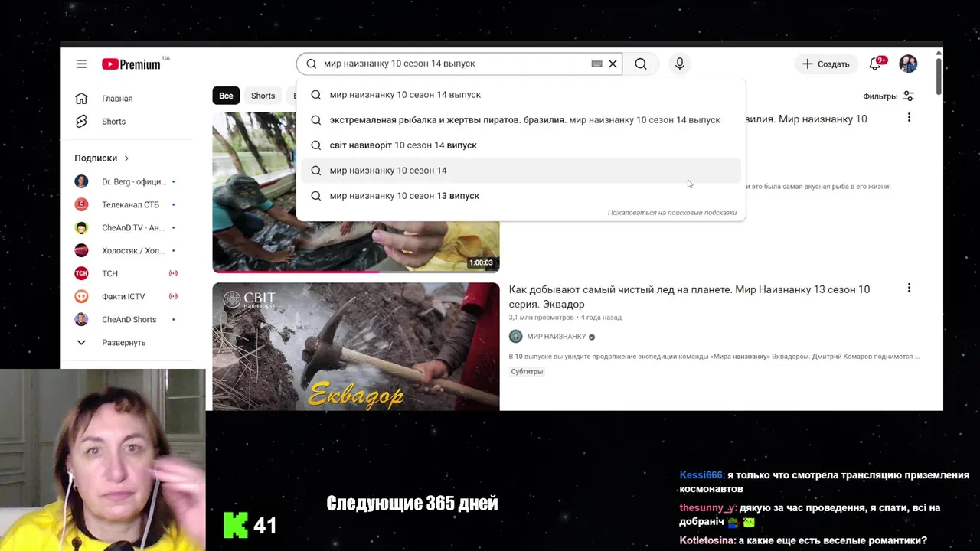Click Факти ICTV live indicator icon
Screen dimensions: 980x551
click(173, 296)
